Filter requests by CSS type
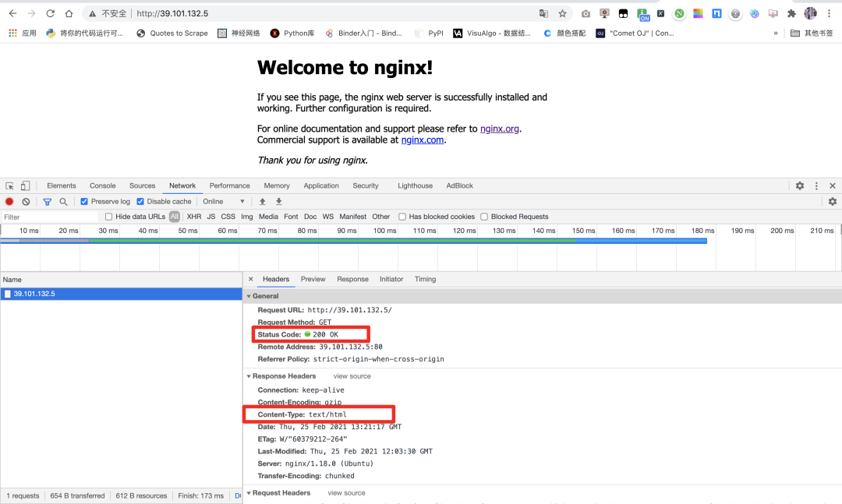 pos(228,217)
